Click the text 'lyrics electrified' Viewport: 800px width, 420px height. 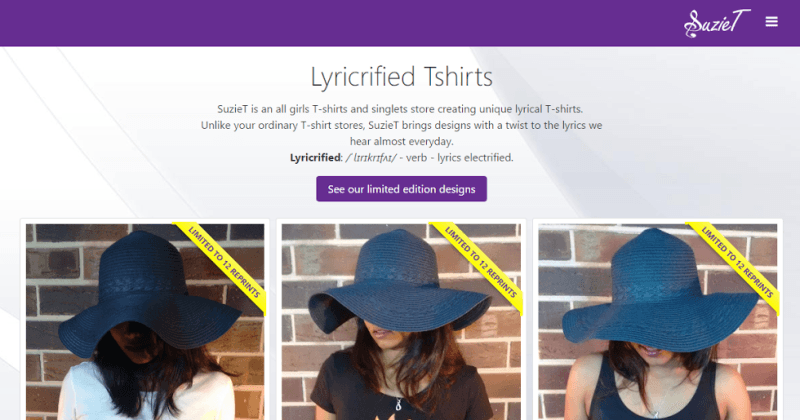(474, 158)
